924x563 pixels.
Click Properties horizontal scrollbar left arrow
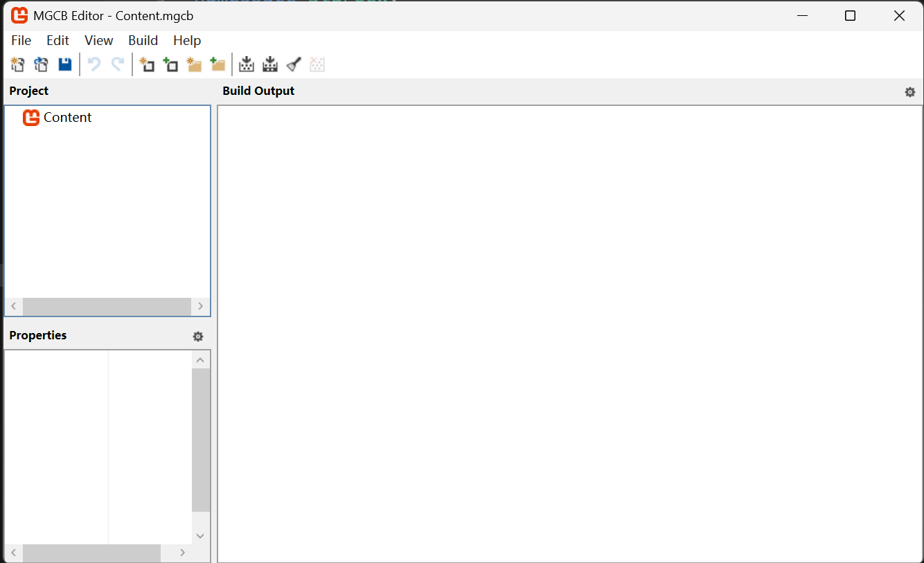(x=14, y=553)
